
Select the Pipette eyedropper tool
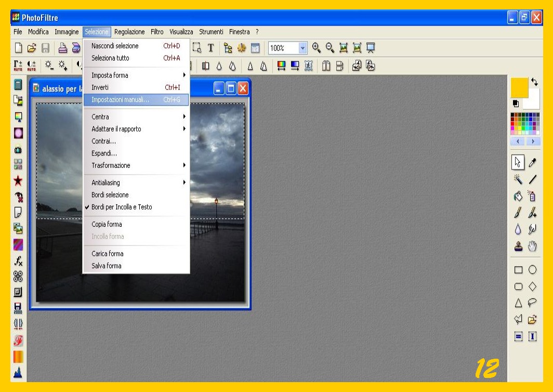pos(532,163)
